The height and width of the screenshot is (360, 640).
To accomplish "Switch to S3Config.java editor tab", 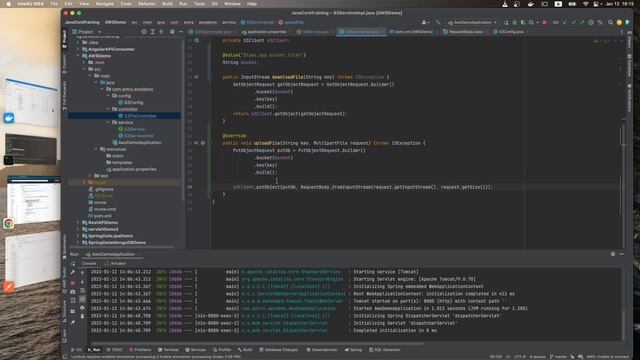I will pyautogui.click(x=510, y=32).
